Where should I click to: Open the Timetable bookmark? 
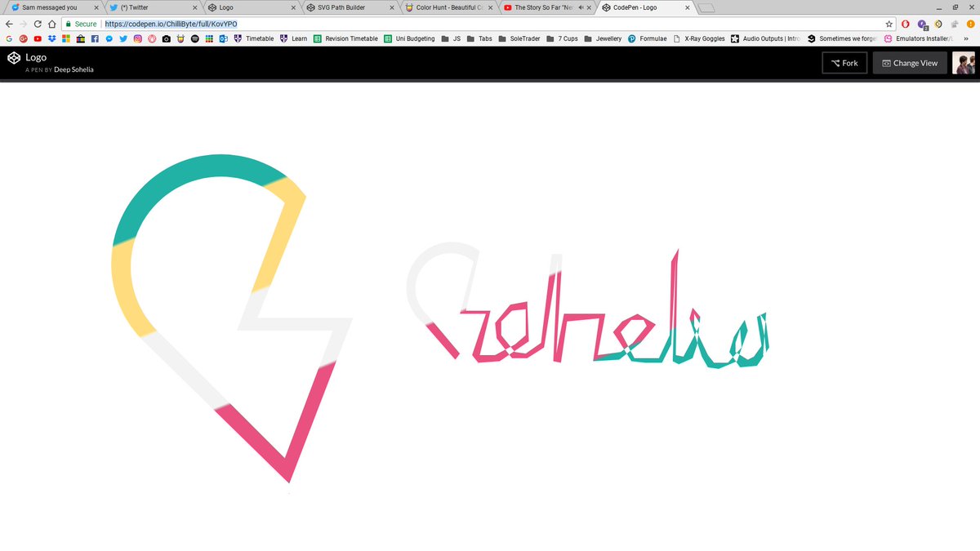click(x=254, y=38)
